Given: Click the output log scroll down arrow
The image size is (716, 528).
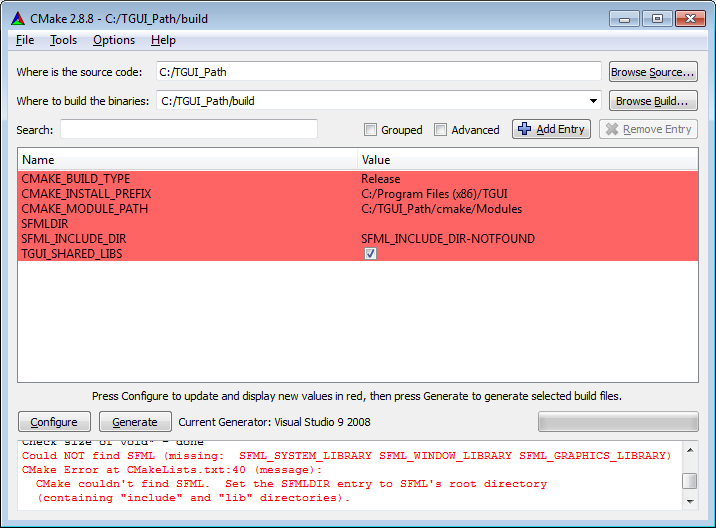Looking at the screenshot, I should point(690,502).
